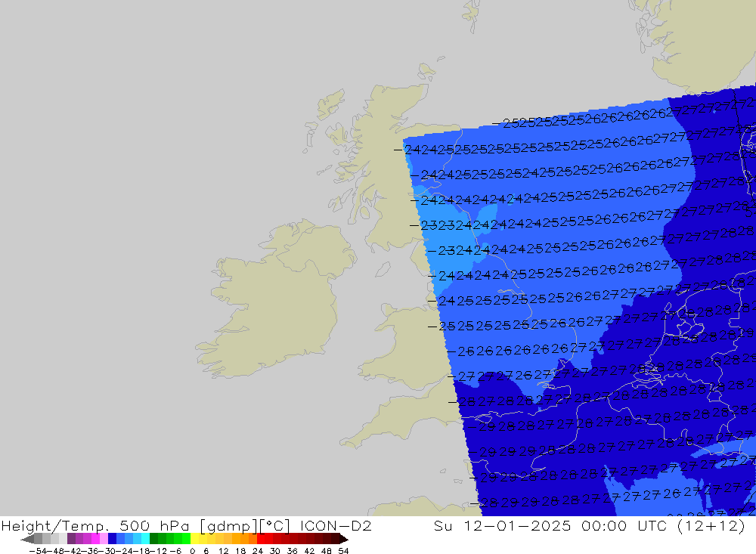
Task: Click the yellow legend swatch above 0
Action: tap(195, 539)
